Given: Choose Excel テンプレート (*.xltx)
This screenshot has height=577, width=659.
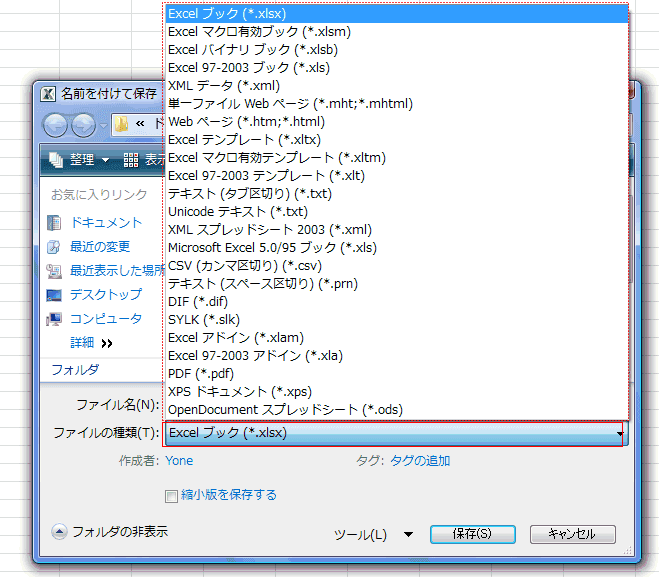Looking at the screenshot, I should tap(395, 140).
